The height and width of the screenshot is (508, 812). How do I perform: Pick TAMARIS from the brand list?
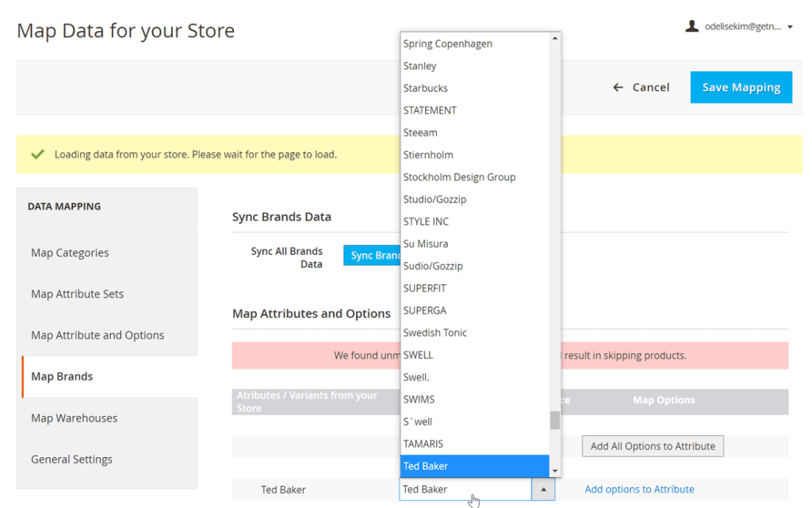tap(475, 444)
